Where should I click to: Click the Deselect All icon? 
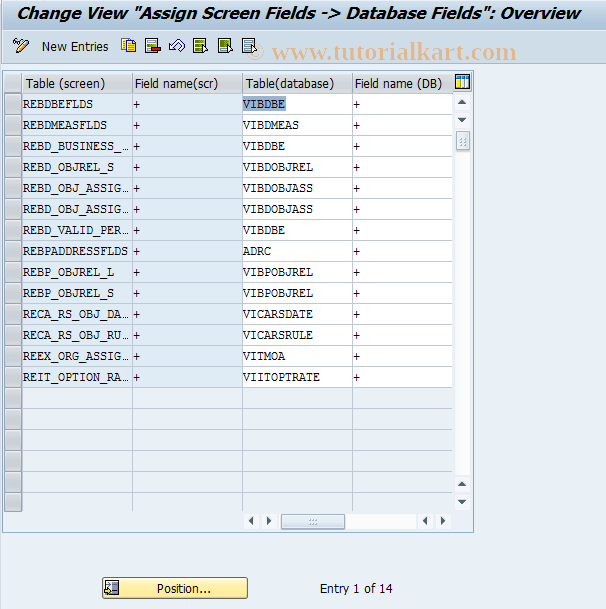[249, 46]
